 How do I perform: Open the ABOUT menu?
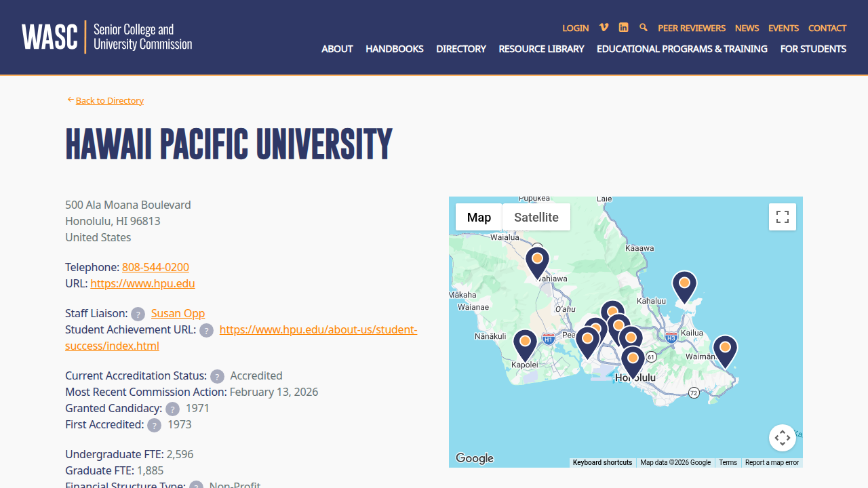coord(337,49)
